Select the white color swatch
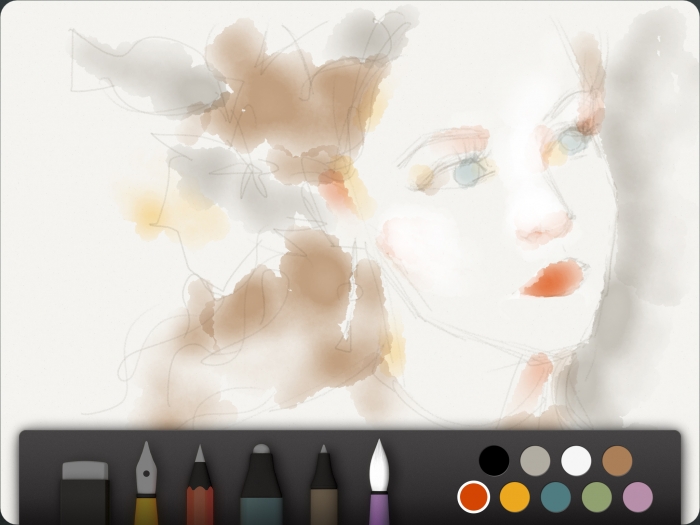This screenshot has height=525, width=700. click(576, 460)
